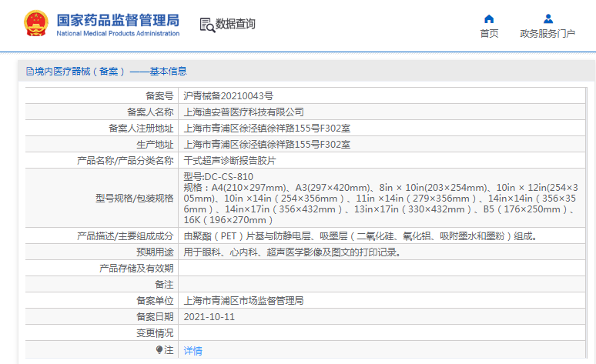Viewport: 596px width, 364px height.
Task: Open 政务服务门户 text link
Action: (x=547, y=34)
